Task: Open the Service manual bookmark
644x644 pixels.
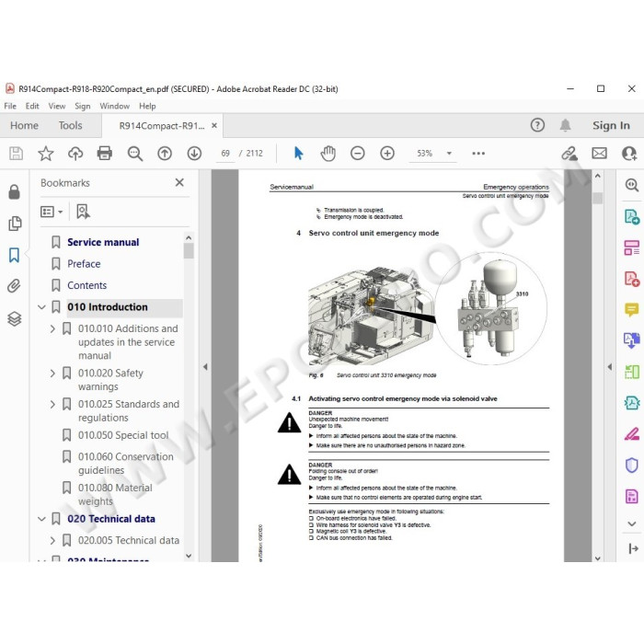Action: point(103,242)
